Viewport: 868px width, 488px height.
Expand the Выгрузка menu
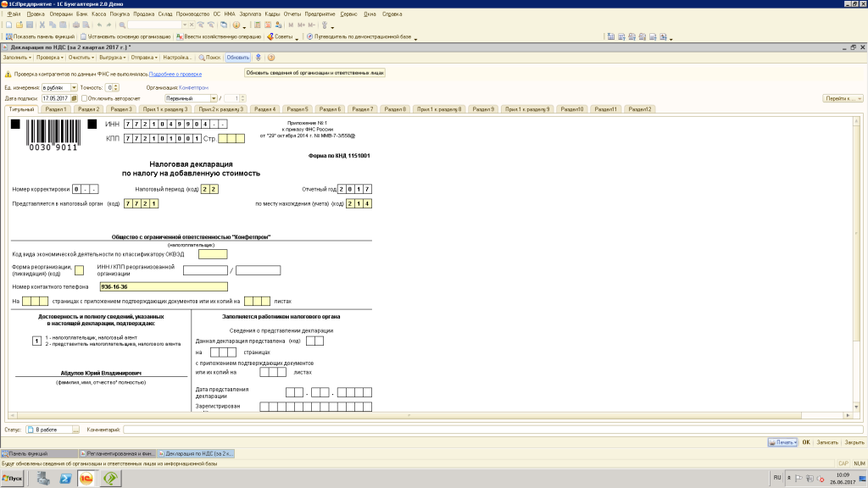pyautogui.click(x=113, y=58)
